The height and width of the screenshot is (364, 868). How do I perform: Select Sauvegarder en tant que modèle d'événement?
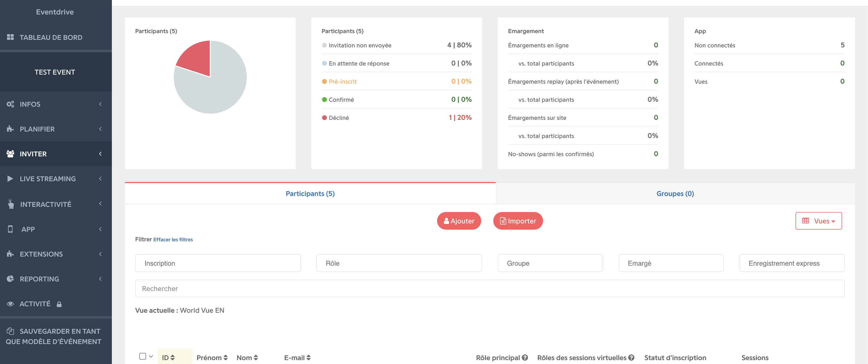pos(56,336)
